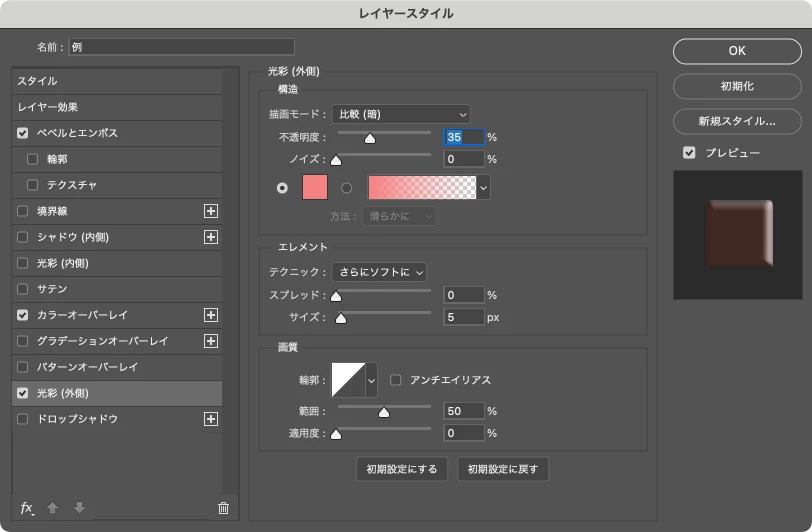Toggle the プレビュー checkbox
The height and width of the screenshot is (532, 812).
689,153
